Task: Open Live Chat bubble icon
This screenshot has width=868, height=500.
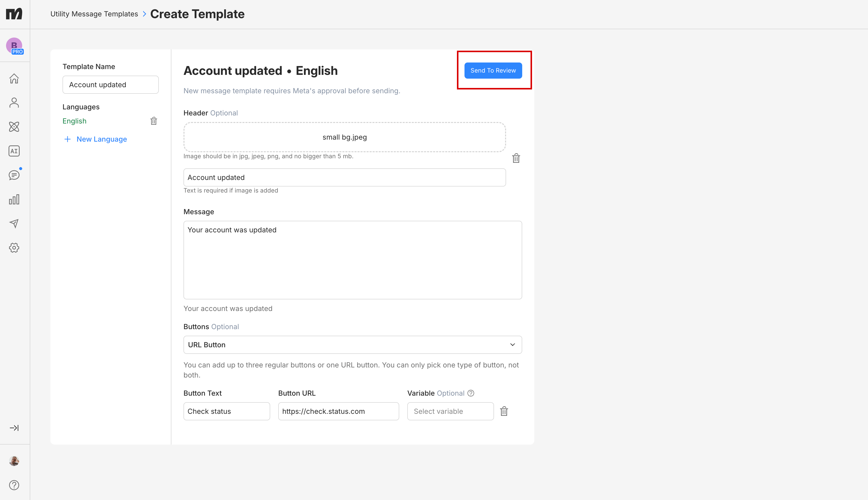Action: [x=14, y=175]
